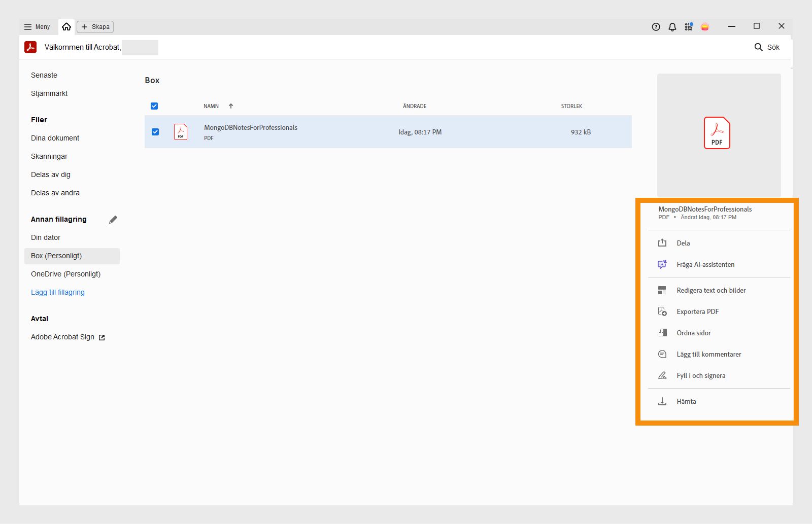Open the notifications bell

[x=672, y=27]
